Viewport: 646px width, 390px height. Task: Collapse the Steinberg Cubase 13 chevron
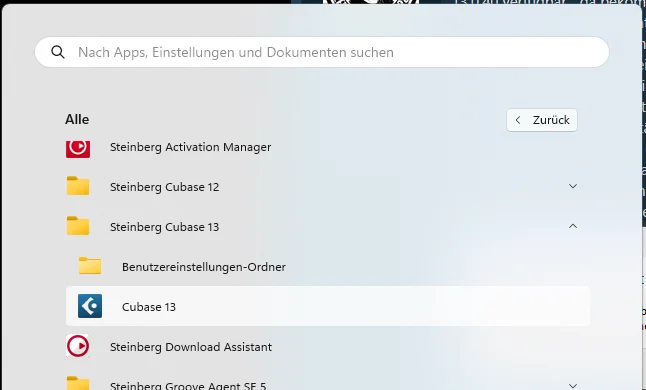[573, 226]
